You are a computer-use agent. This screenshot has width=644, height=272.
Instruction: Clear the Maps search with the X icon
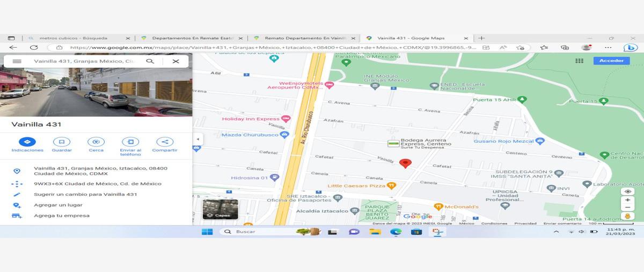(x=175, y=61)
